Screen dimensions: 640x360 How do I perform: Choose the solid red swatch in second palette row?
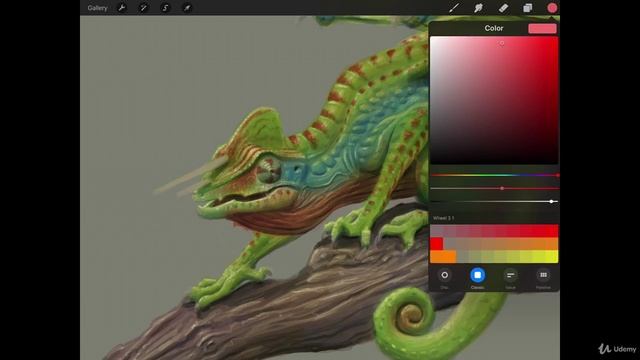click(x=437, y=244)
